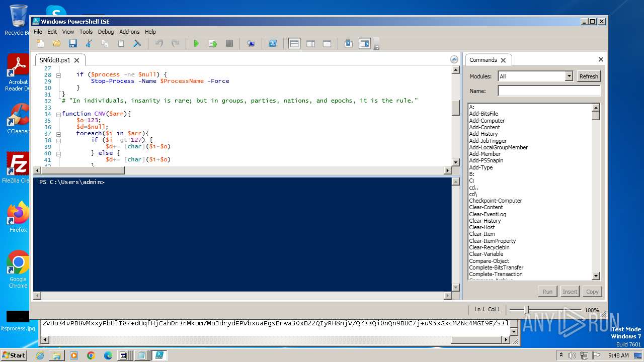
Task: Select Add-BitsFile in command list
Action: coord(484,114)
